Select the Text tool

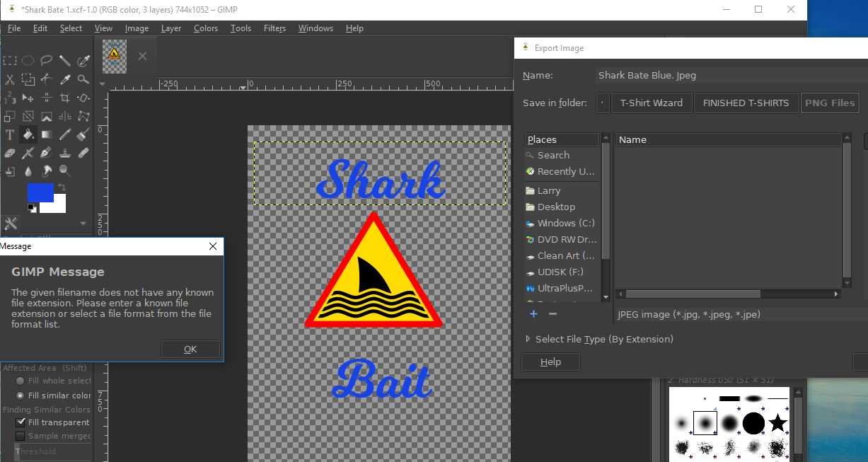coord(10,134)
